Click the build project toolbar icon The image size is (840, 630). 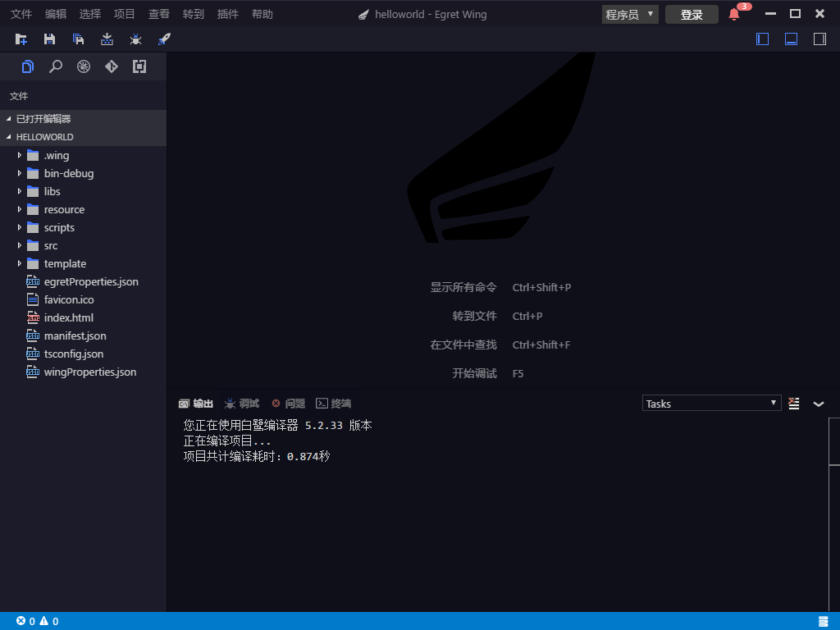click(x=107, y=39)
